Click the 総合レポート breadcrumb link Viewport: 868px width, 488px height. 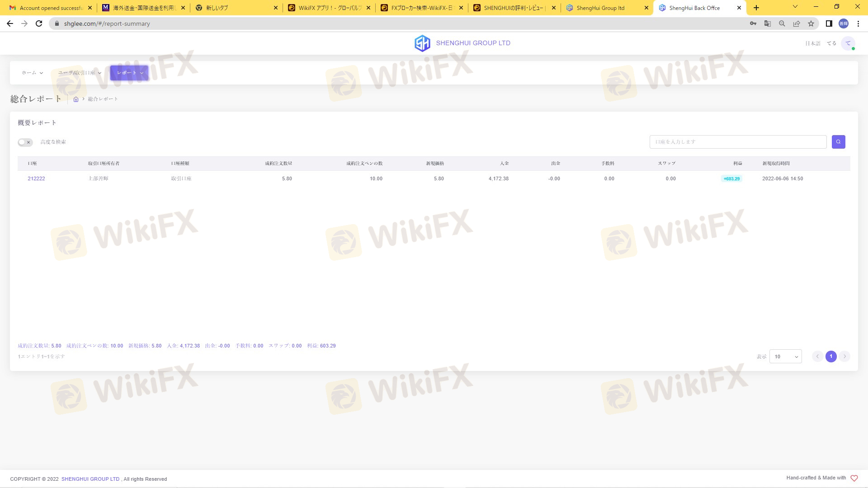[x=103, y=99]
